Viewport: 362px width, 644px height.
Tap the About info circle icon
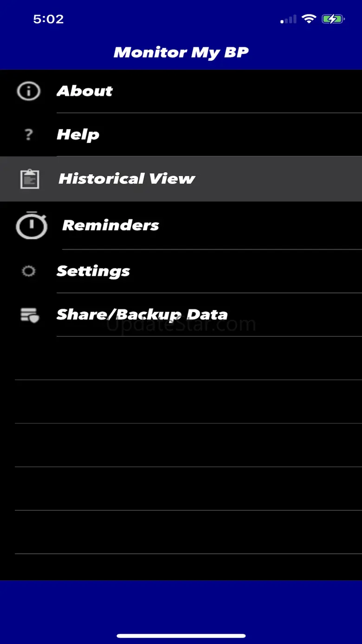click(29, 91)
